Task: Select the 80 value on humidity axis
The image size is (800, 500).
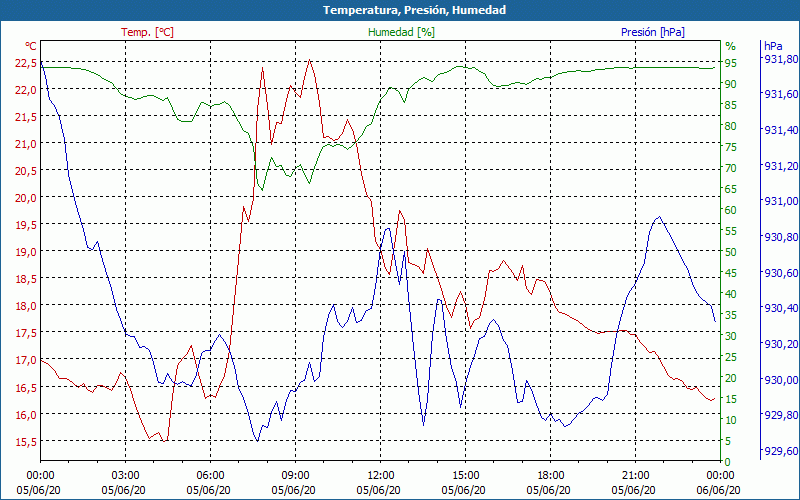Action: (731, 126)
